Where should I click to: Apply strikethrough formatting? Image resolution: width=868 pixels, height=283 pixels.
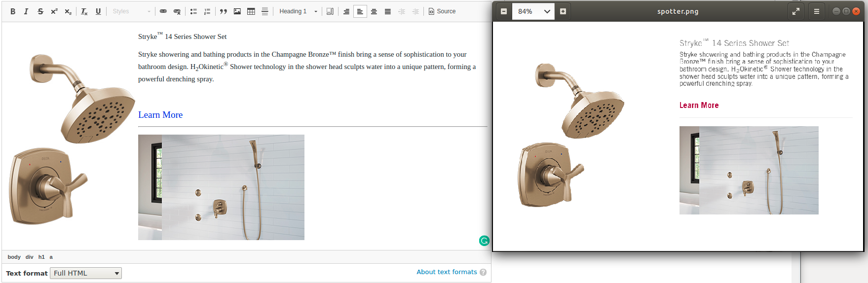[x=40, y=11]
